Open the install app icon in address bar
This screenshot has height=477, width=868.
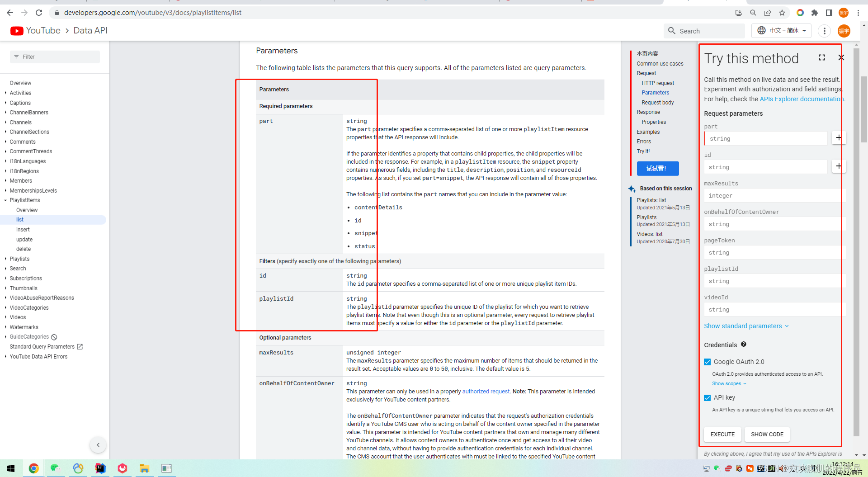point(739,13)
